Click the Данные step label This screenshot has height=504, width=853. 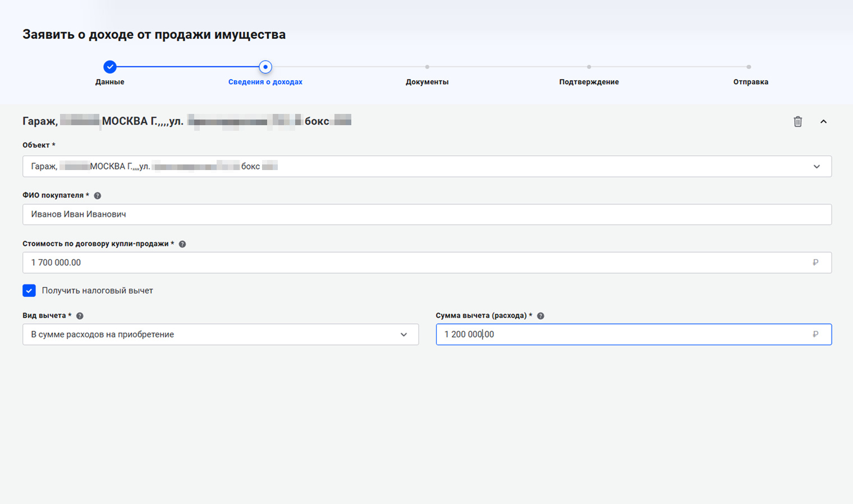point(110,82)
